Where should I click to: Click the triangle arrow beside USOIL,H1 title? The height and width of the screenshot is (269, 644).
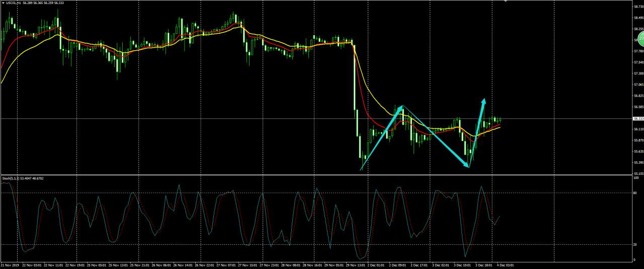(x=2, y=3)
